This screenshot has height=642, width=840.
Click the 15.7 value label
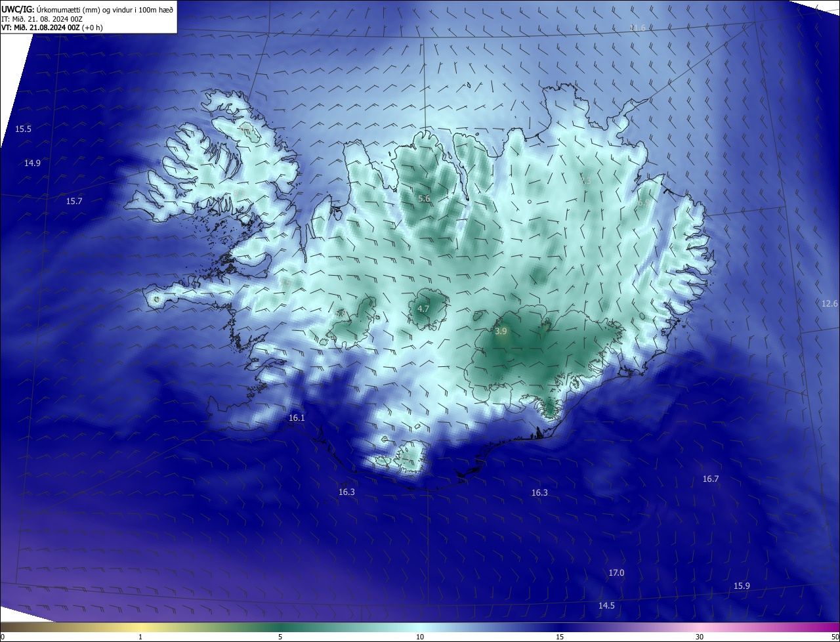(x=74, y=202)
